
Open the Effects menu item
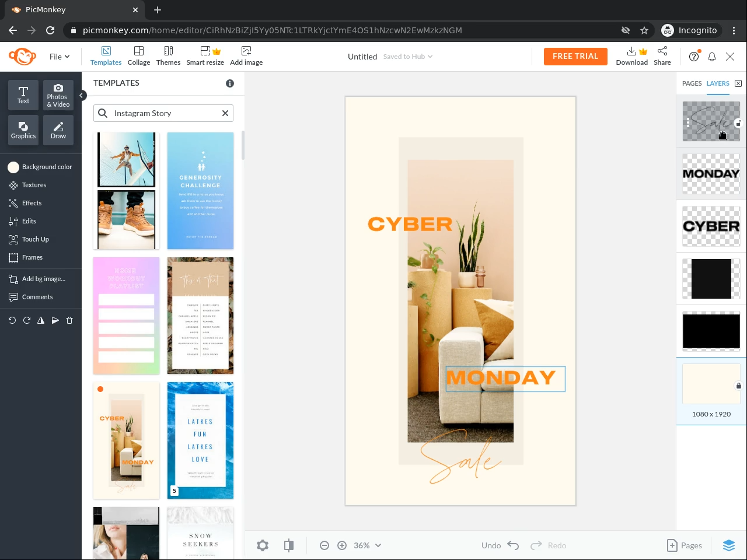pyautogui.click(x=32, y=203)
